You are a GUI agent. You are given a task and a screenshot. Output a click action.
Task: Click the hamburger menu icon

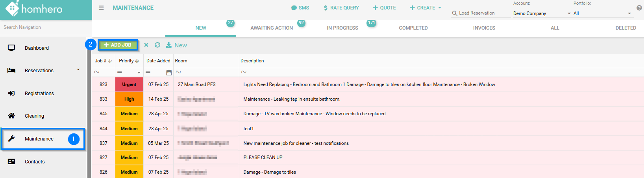pyautogui.click(x=101, y=8)
